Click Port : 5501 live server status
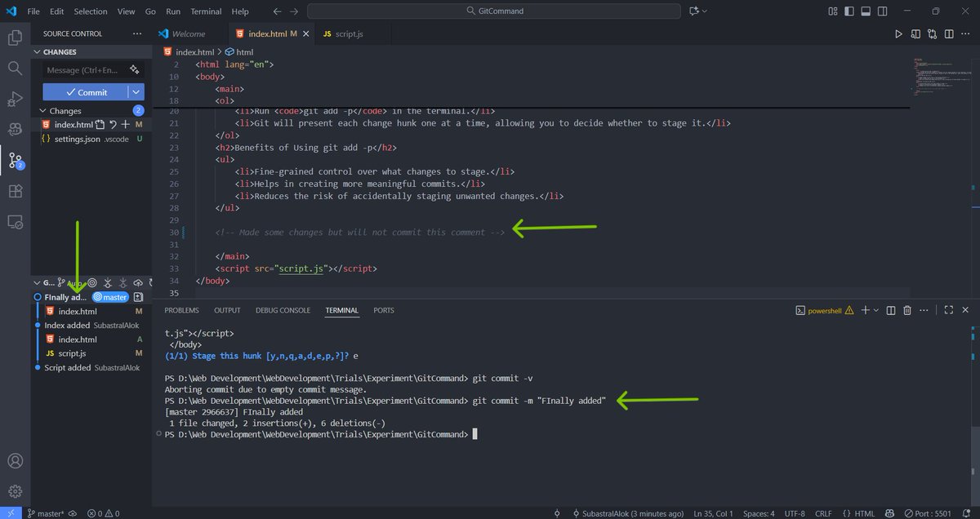980x519 pixels. click(x=926, y=513)
